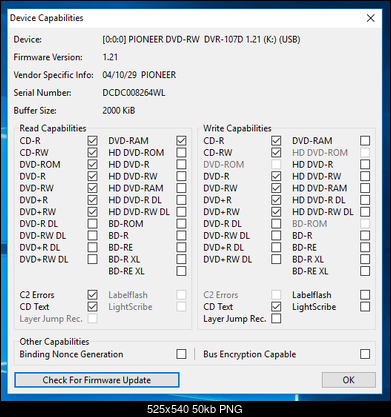The image size is (391, 417).
Task: Toggle HD DVD-R checkbox under Write Capabilities
Action: (365, 164)
